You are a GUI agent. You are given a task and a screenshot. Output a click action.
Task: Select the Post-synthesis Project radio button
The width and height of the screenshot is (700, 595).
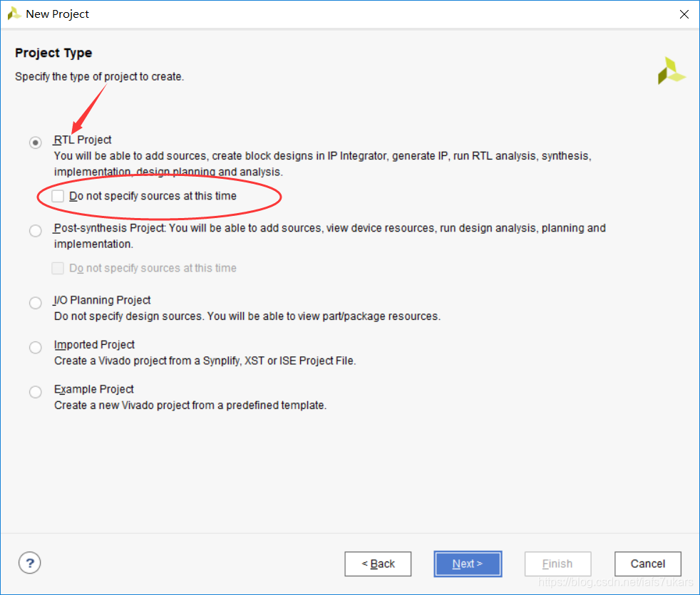pyautogui.click(x=35, y=231)
